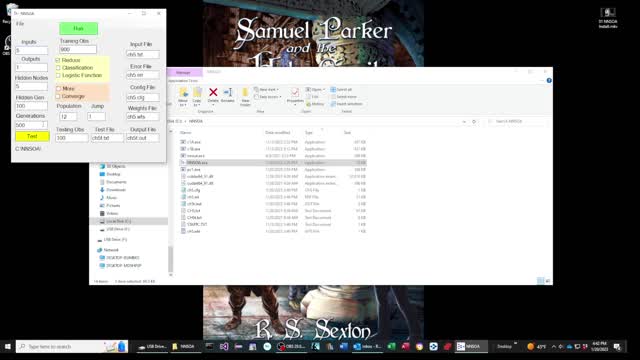Click Invert selection in ribbon
The height and width of the screenshot is (360, 640).
point(347,104)
